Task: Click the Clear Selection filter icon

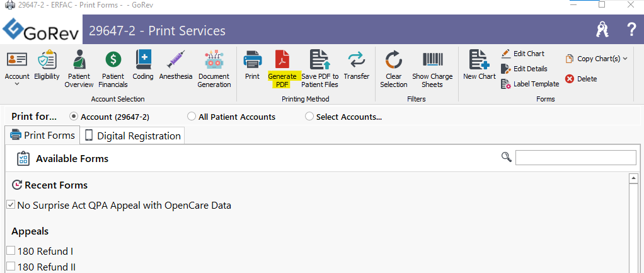Action: 393,60
